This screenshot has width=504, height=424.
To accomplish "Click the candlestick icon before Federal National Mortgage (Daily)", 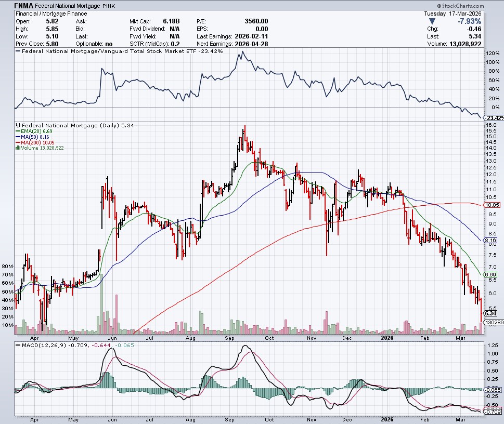I will (x=19, y=125).
